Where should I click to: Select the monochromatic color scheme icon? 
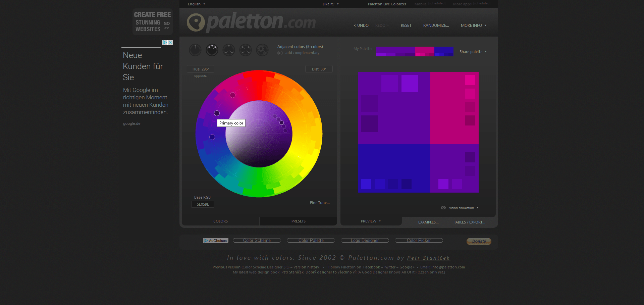point(195,50)
